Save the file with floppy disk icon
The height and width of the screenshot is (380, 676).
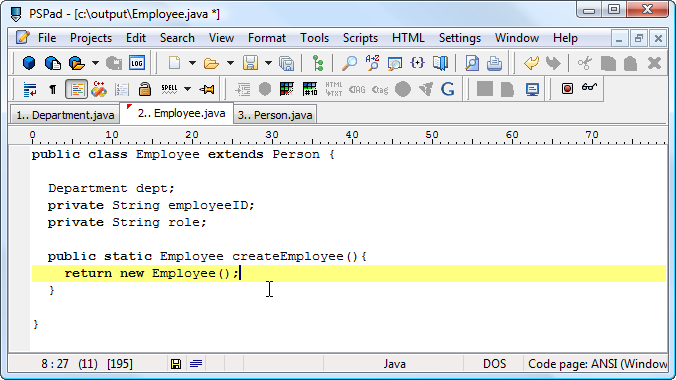click(x=250, y=63)
